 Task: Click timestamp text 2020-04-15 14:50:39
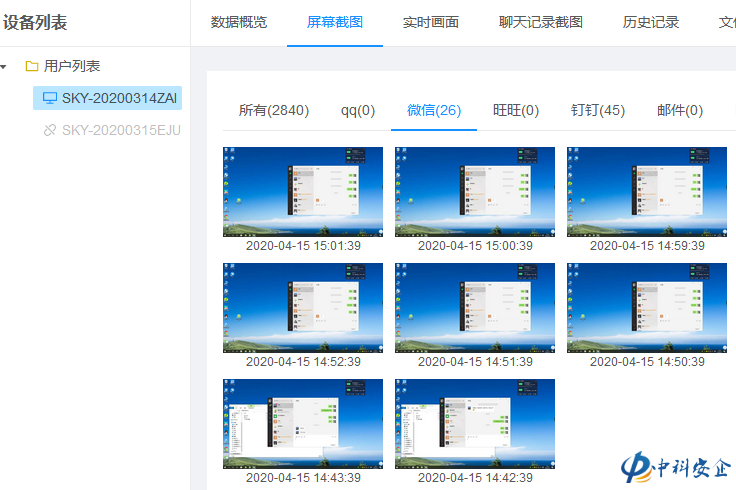click(647, 361)
